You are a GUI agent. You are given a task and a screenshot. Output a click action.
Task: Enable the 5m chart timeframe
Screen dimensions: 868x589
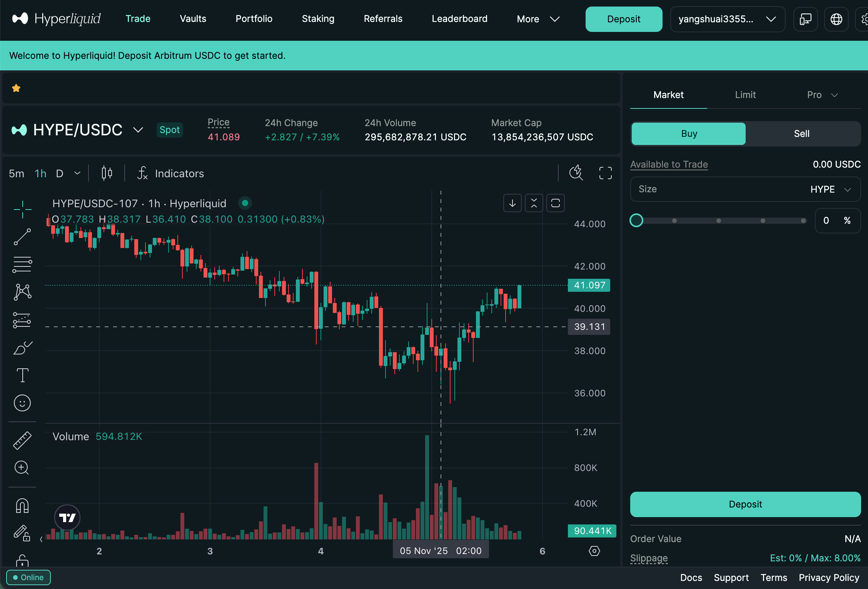coord(16,173)
